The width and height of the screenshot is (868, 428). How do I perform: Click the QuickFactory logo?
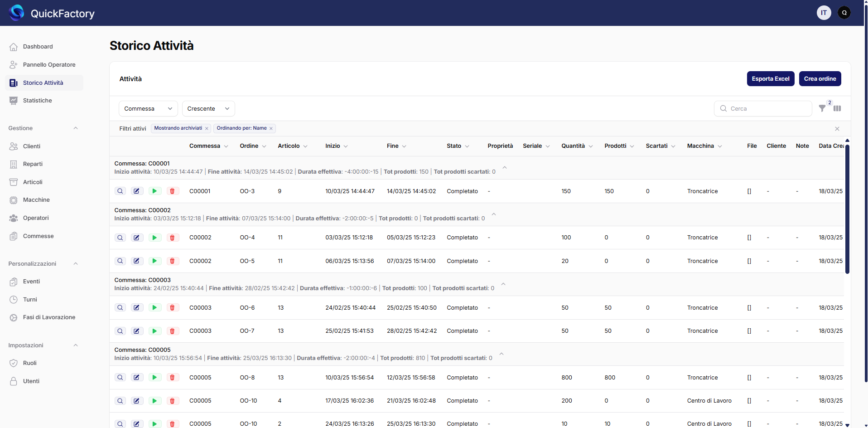click(x=17, y=13)
